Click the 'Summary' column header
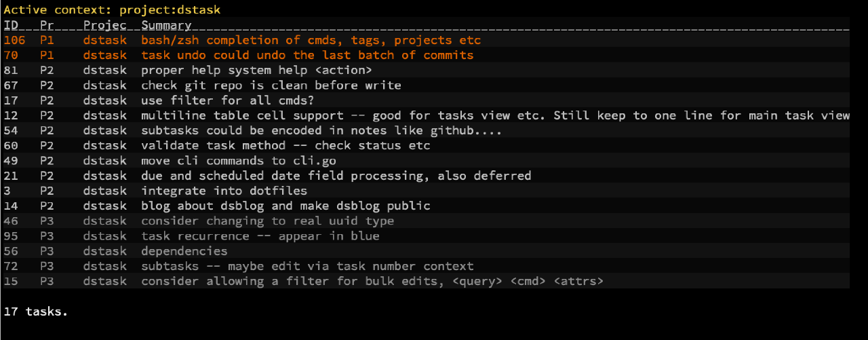868x340 pixels. [166, 26]
